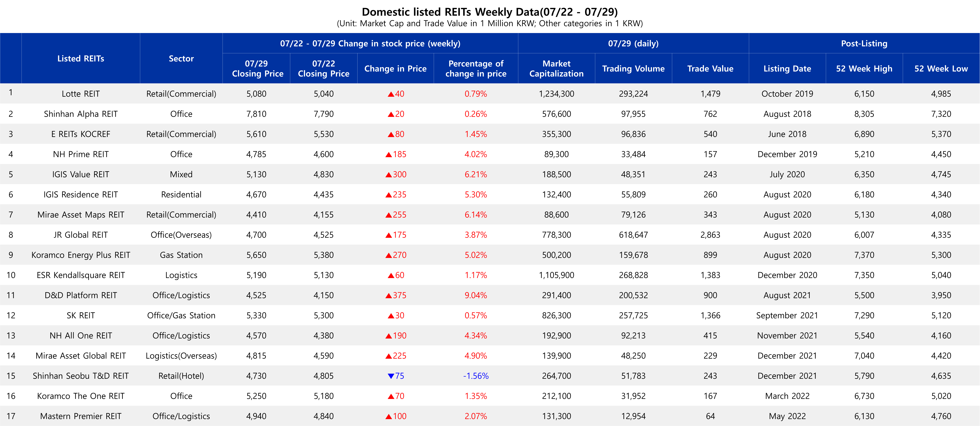Click the 'Retail(Hotel)' sector cell
This screenshot has height=426, width=980.
coord(181,376)
